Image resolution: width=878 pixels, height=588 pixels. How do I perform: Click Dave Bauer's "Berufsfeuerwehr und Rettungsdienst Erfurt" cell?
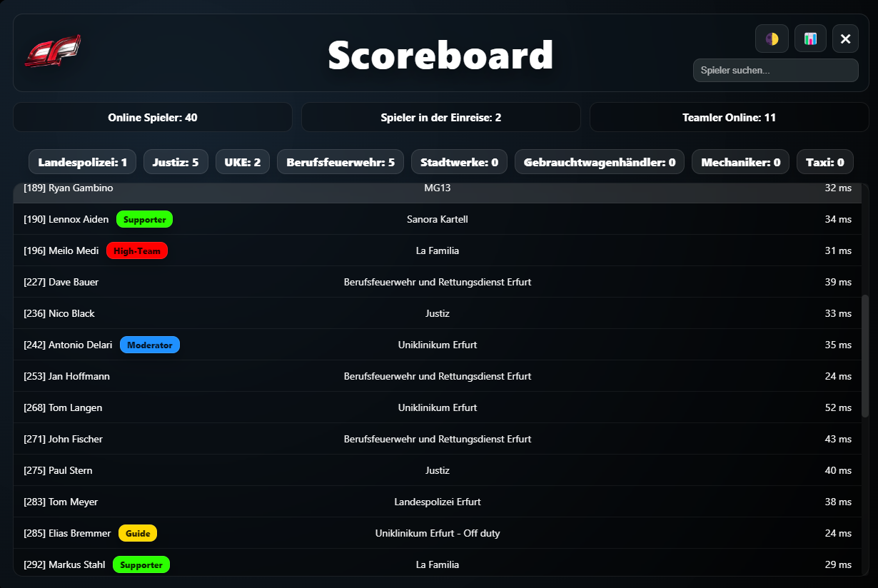(x=438, y=282)
